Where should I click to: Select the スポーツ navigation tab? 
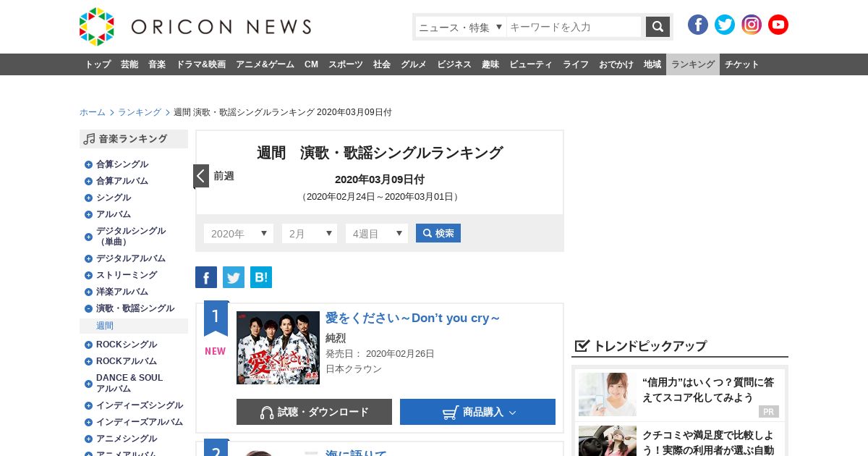point(346,64)
